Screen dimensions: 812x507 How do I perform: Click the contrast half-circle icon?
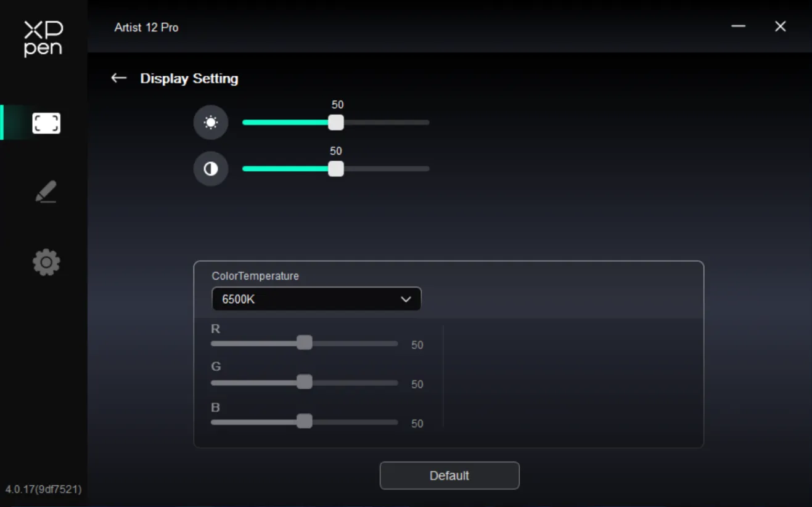click(211, 169)
